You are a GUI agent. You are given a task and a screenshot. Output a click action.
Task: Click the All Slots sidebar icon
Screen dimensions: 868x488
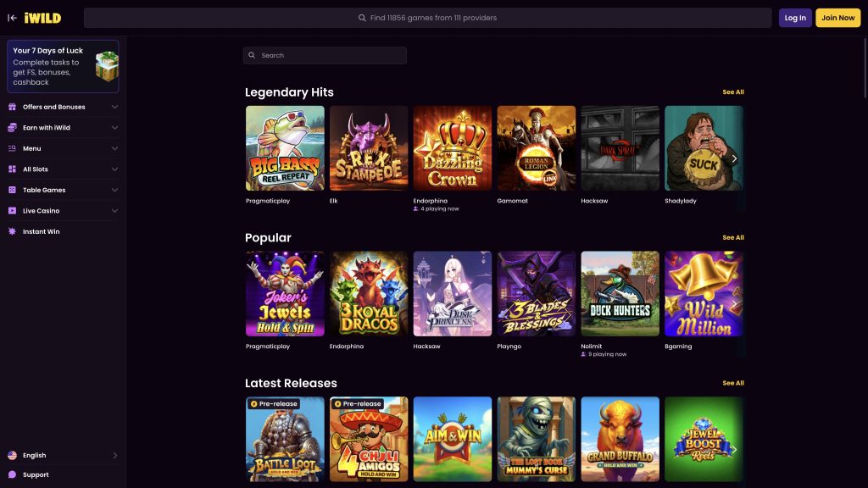tap(12, 169)
